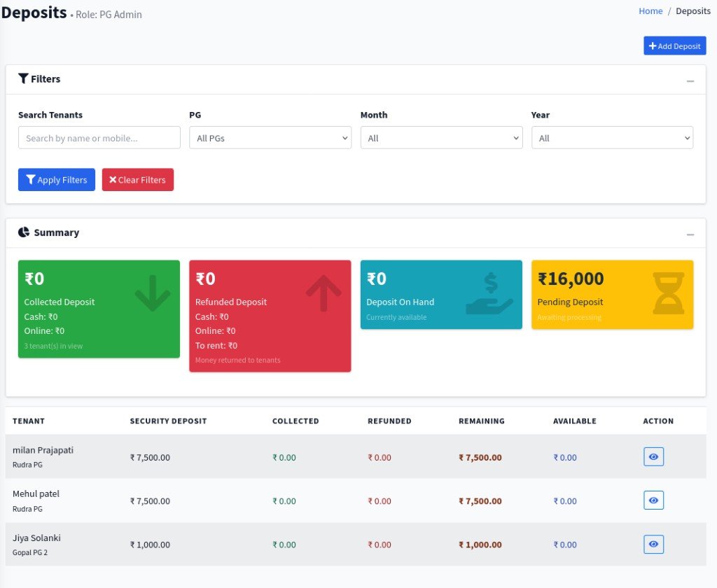Open the PG dropdown showing All PGs
The width and height of the screenshot is (717, 588).
click(x=270, y=138)
